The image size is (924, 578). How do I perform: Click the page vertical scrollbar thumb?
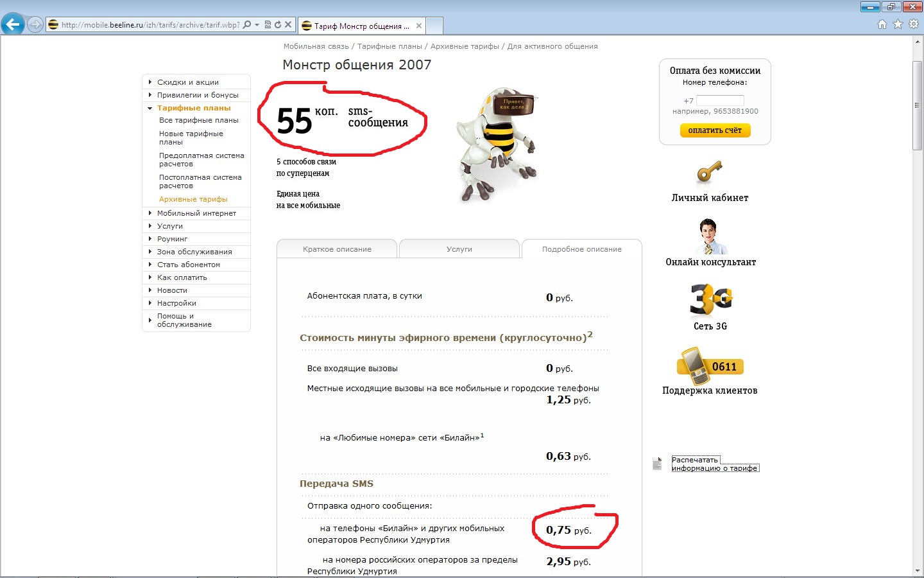point(918,106)
